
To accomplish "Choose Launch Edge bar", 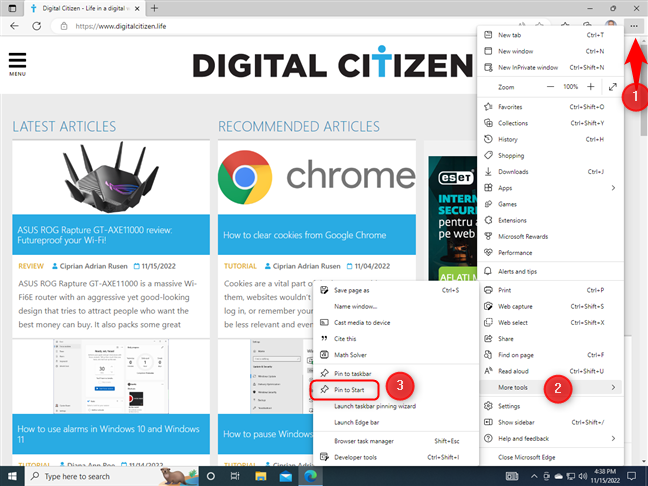I will 396,422.
